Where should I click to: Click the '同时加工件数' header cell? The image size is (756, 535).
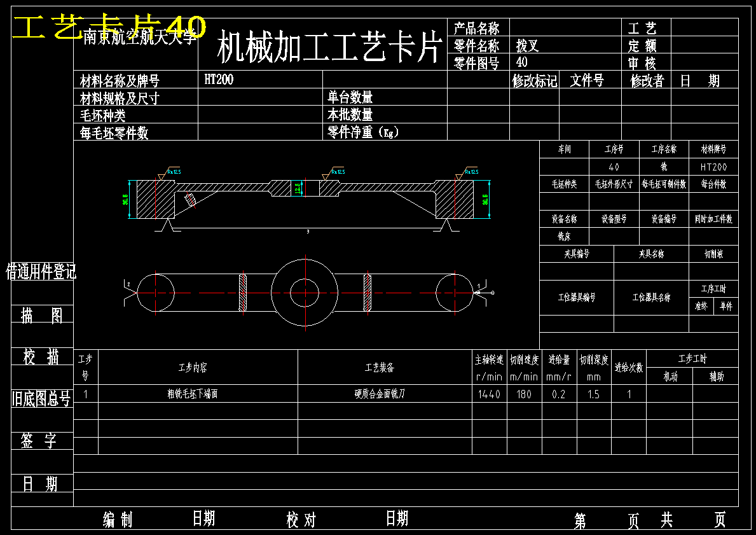pos(713,219)
